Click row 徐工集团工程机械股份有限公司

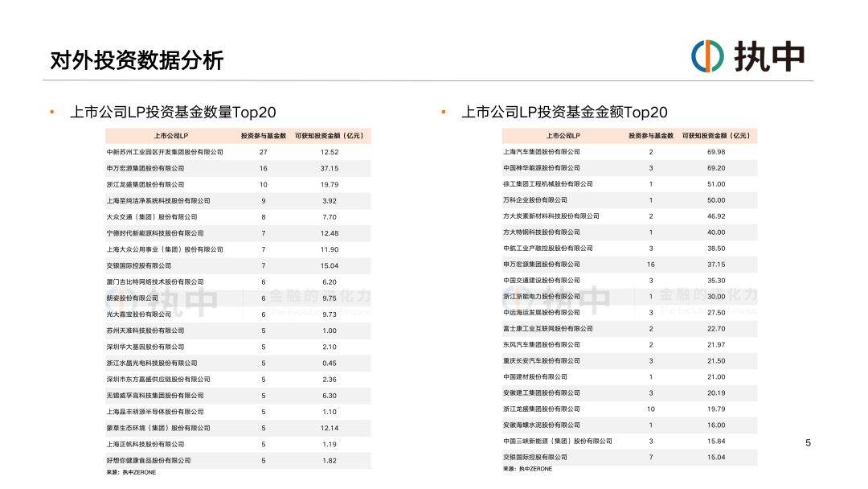tap(629, 184)
